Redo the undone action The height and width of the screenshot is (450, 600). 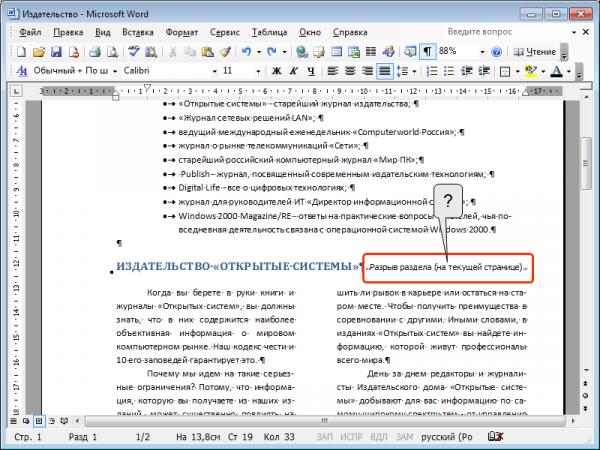point(272,51)
